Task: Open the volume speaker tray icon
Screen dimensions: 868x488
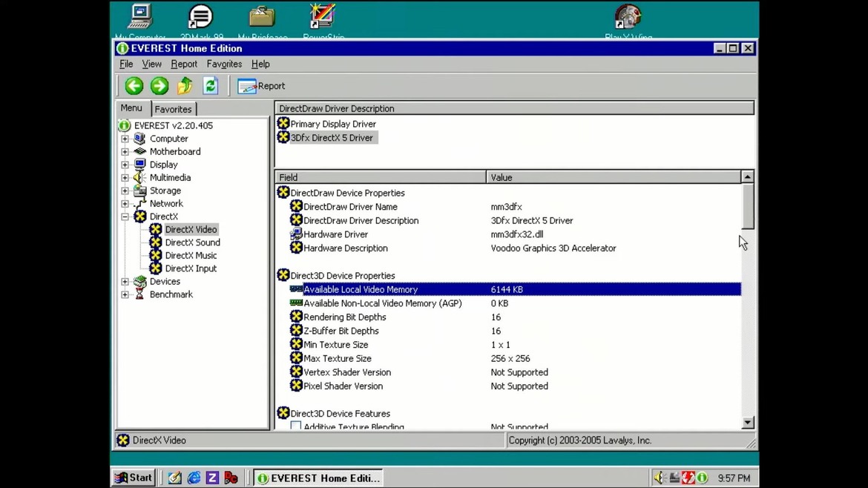Action: tap(659, 478)
